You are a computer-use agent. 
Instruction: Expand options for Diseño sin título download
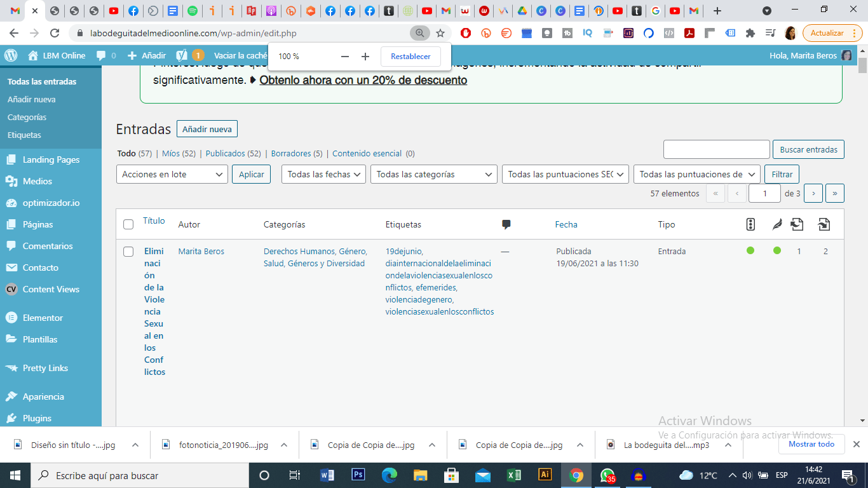(x=135, y=445)
